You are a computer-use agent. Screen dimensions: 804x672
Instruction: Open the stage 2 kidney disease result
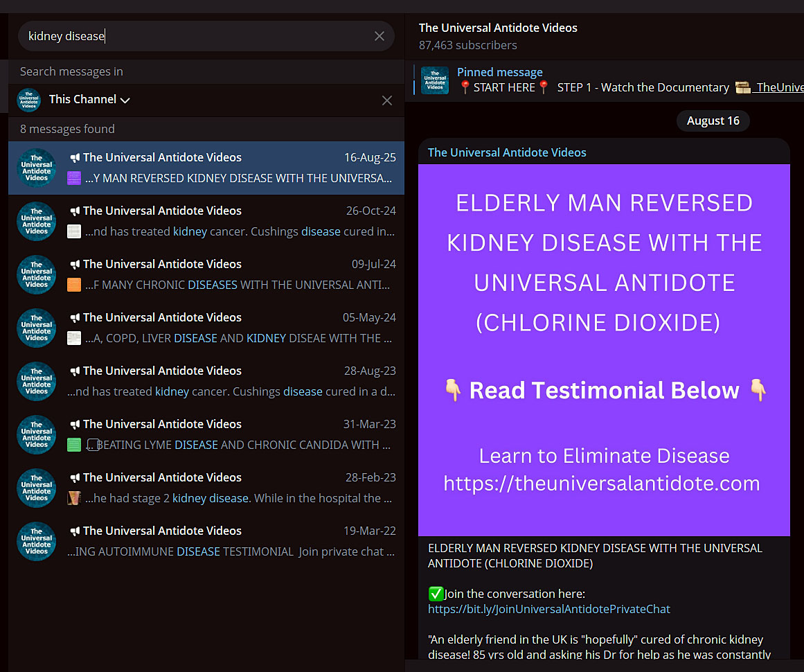pos(206,488)
